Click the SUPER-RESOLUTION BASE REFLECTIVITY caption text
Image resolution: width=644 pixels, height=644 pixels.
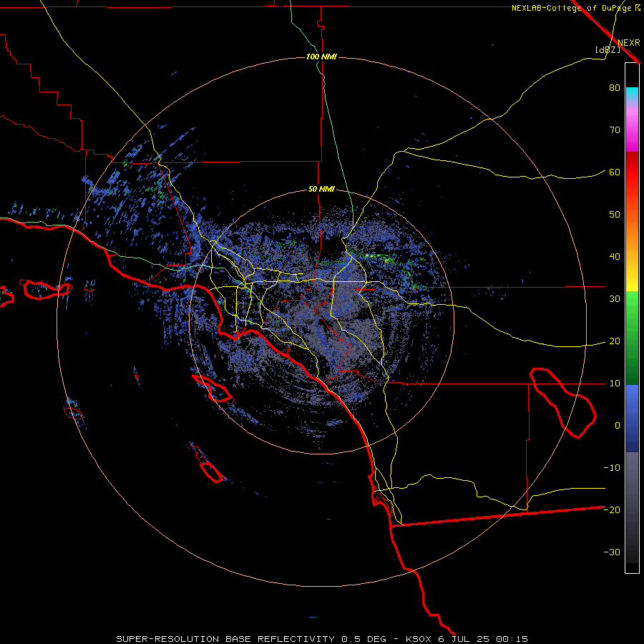click(x=225, y=639)
